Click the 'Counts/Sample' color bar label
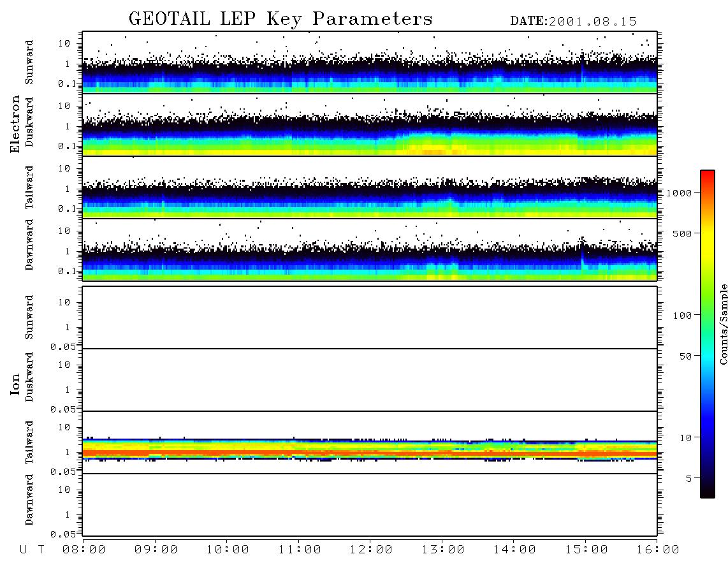Viewport: 728px width, 561px height. [723, 324]
